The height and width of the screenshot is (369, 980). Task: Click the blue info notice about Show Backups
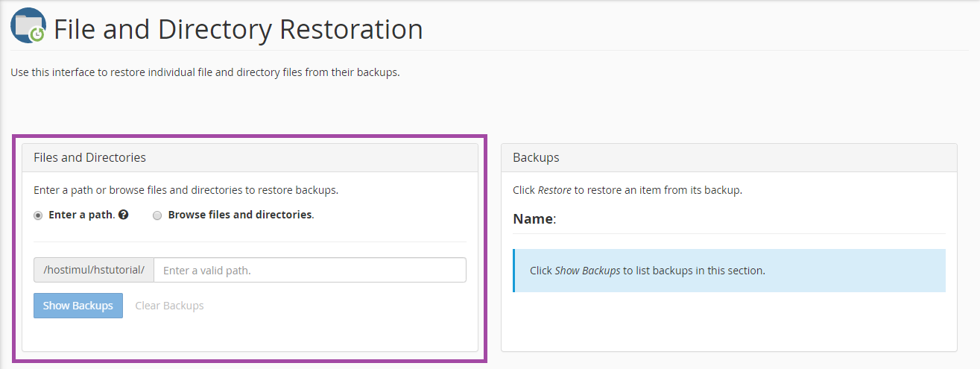click(x=729, y=271)
